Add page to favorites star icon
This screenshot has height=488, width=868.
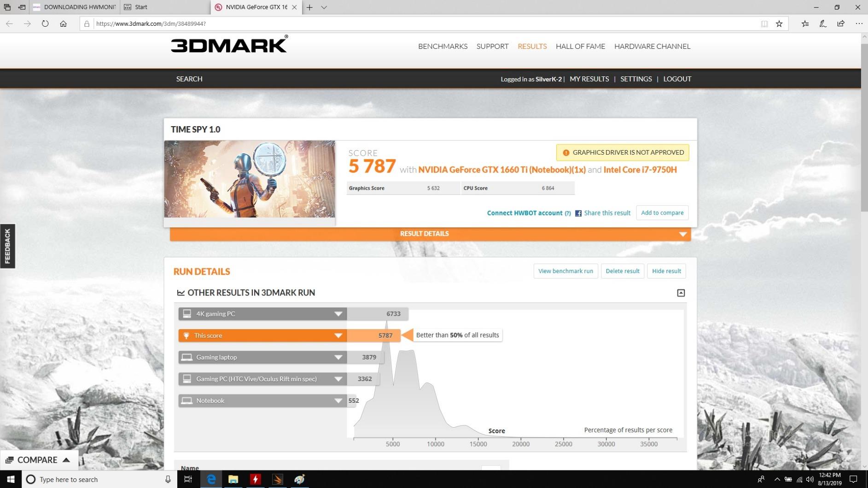pos(779,23)
